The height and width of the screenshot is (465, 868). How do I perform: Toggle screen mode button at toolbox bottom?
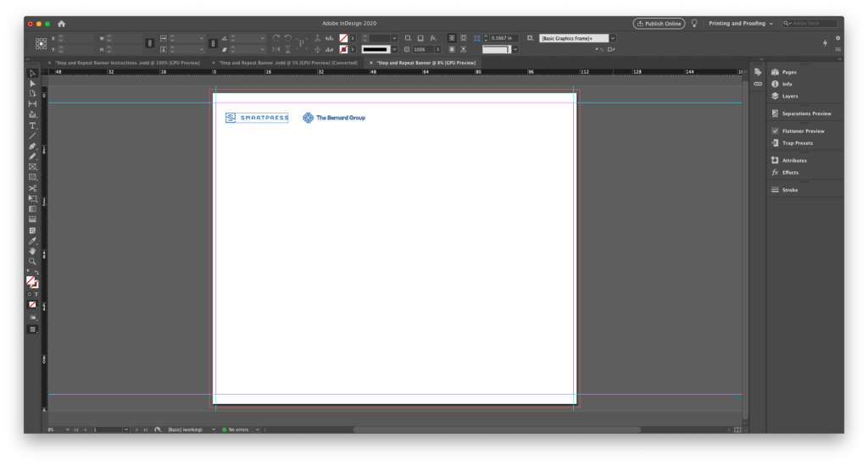[x=33, y=329]
